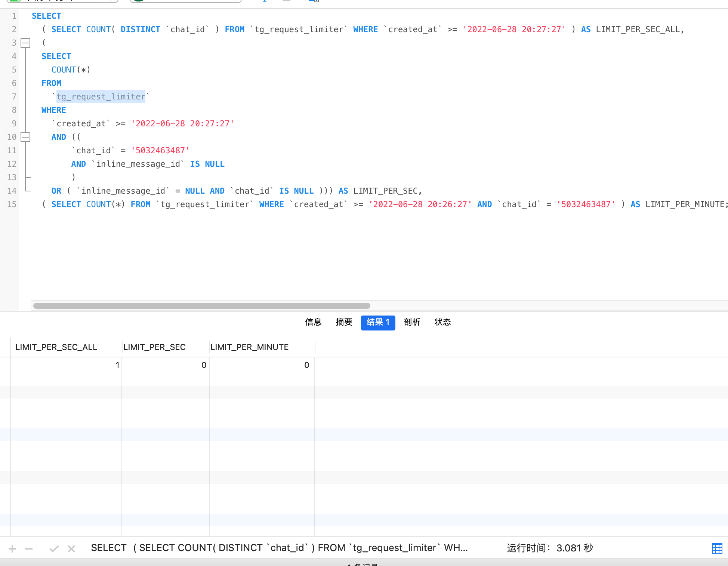728x566 pixels.
Task: Collapse the code fold at line 10
Action: [x=25, y=137]
